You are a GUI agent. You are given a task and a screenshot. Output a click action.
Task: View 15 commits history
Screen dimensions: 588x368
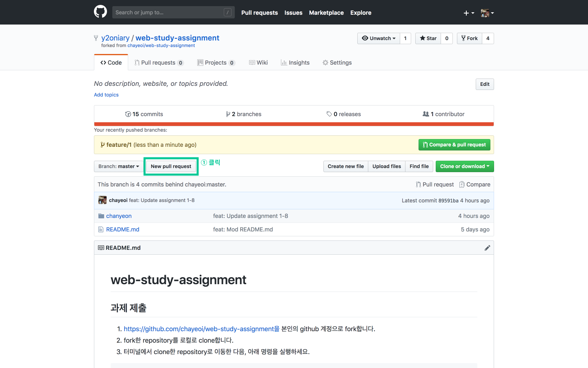point(144,114)
